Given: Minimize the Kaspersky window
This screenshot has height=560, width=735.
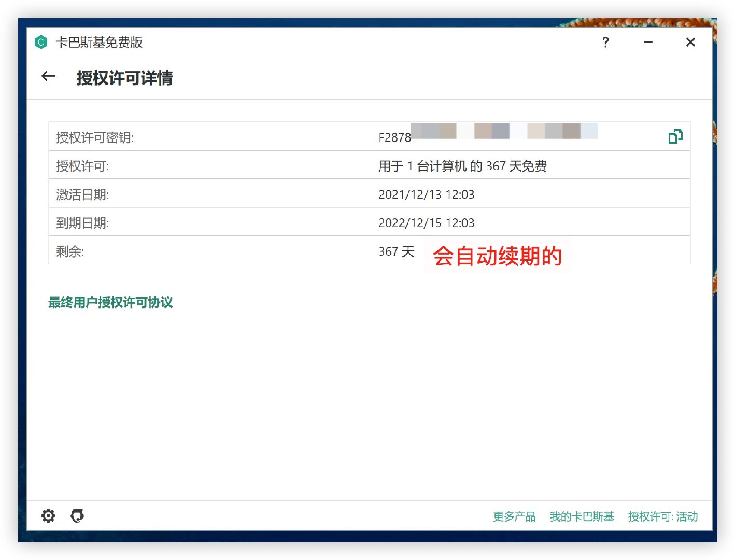Looking at the screenshot, I should coord(648,43).
